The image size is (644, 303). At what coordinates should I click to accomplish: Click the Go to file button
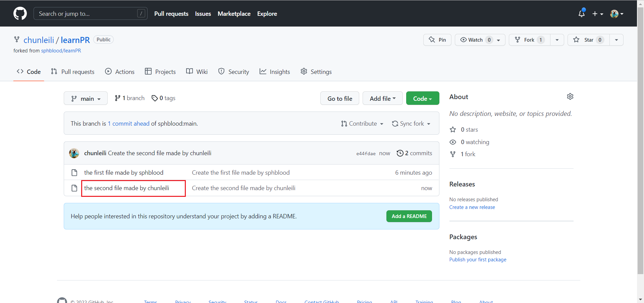tap(340, 98)
